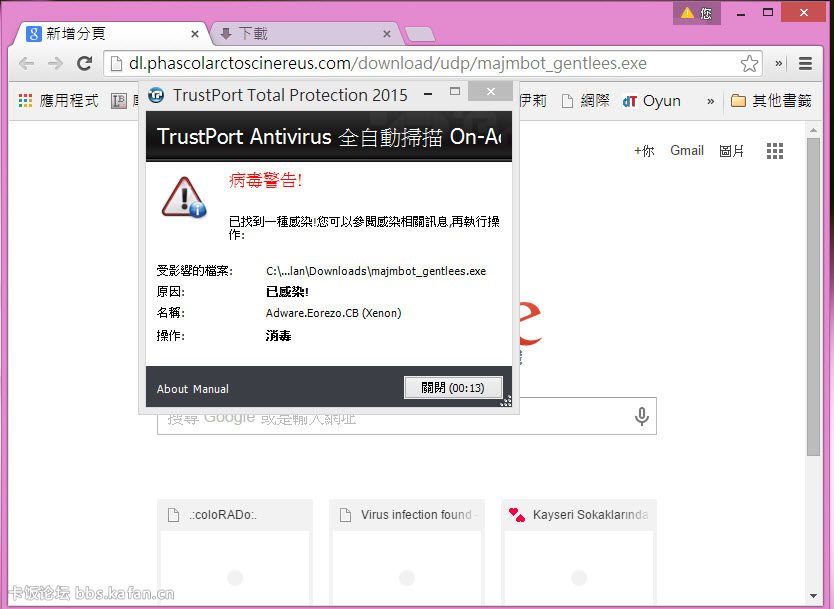834x609 pixels.
Task: Open the 應用程式 apps shortcut
Action: pos(59,101)
